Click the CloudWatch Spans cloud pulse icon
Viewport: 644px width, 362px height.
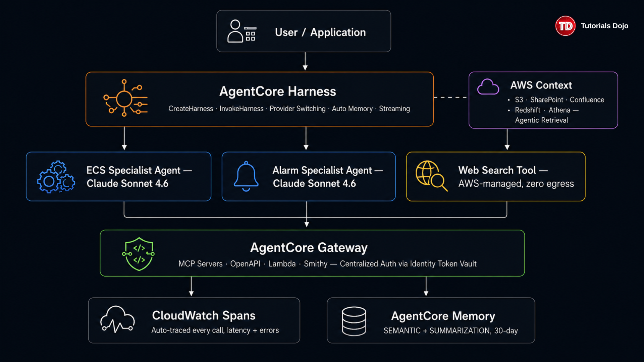(117, 319)
